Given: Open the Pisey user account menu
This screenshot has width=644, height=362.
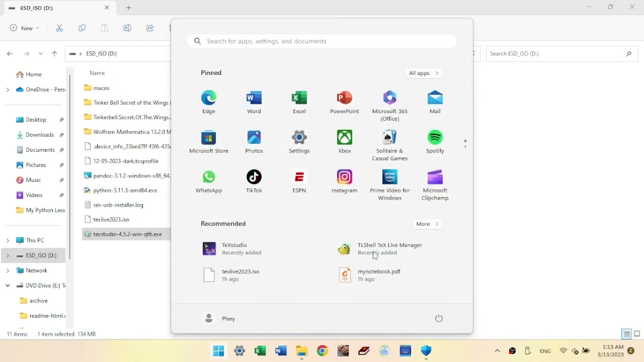Looking at the screenshot, I should 220,318.
